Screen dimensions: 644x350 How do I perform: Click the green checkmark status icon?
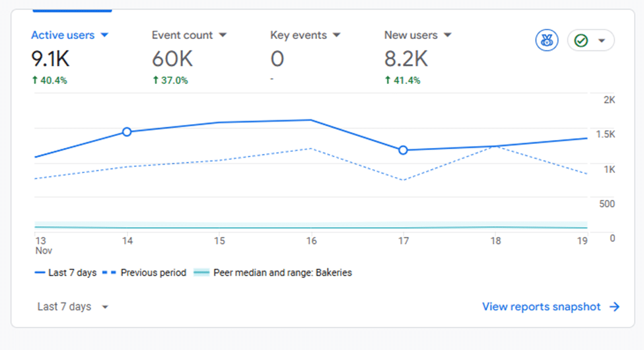click(581, 41)
